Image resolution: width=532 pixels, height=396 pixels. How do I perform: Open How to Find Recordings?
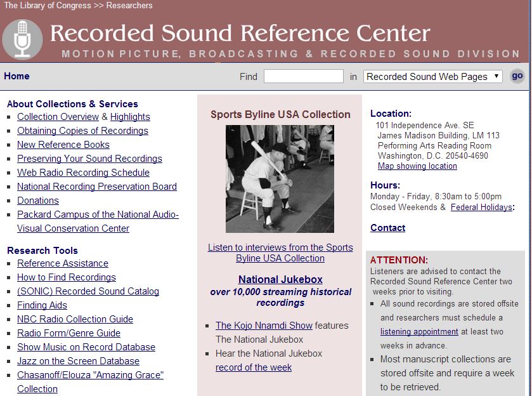click(67, 277)
